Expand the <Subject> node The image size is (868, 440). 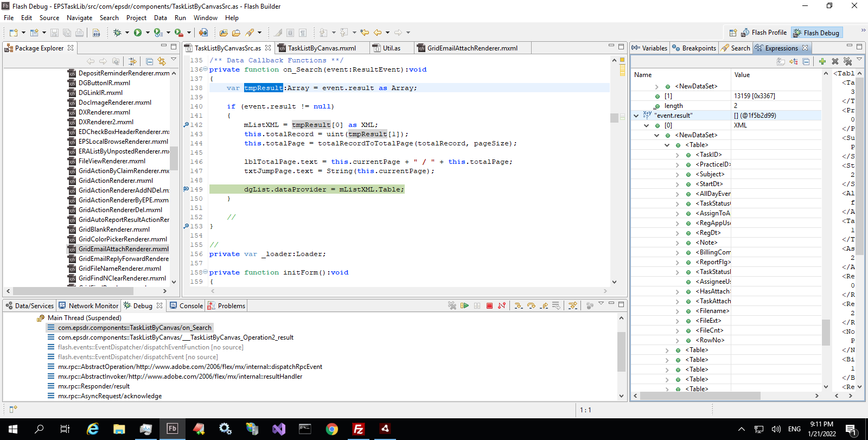pyautogui.click(x=677, y=174)
